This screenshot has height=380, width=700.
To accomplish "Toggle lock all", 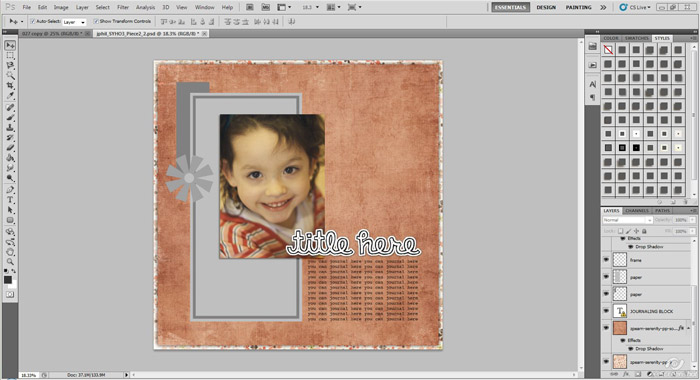I will click(644, 231).
